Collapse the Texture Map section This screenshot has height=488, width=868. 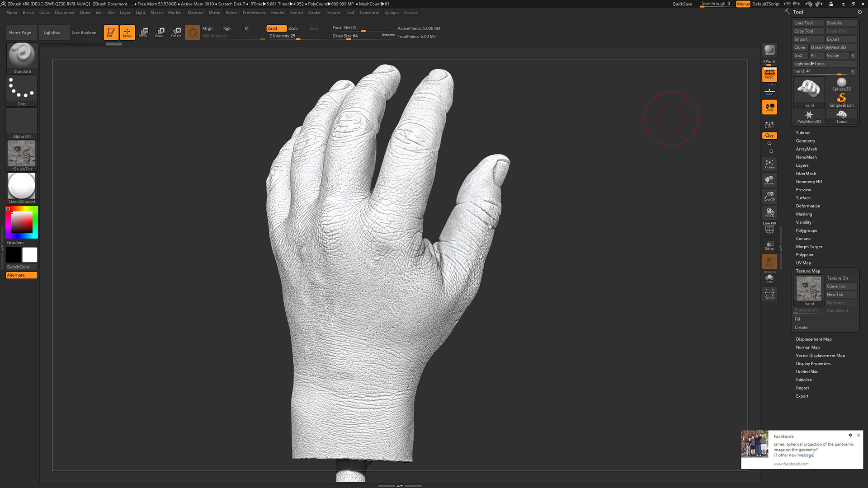[x=807, y=271]
